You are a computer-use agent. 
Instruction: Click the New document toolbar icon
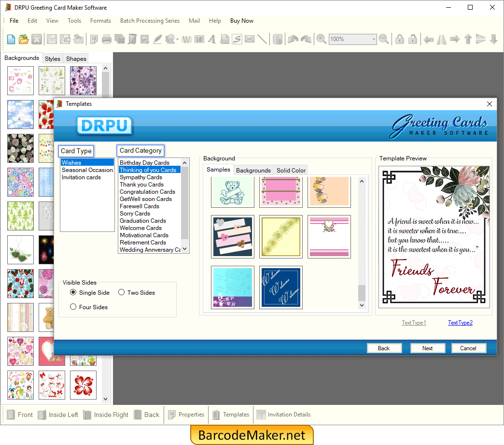point(11,39)
